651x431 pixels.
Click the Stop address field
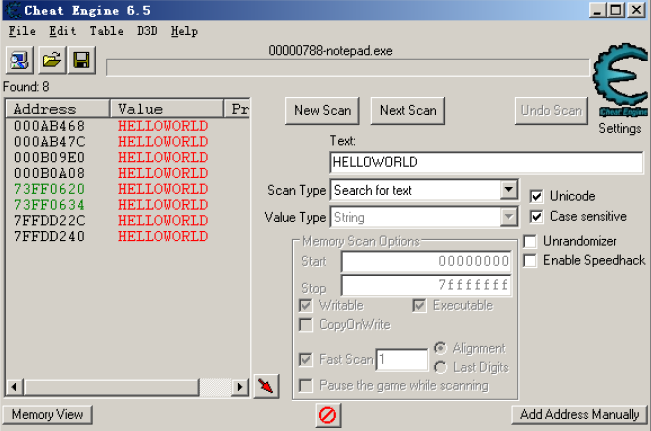[426, 285]
